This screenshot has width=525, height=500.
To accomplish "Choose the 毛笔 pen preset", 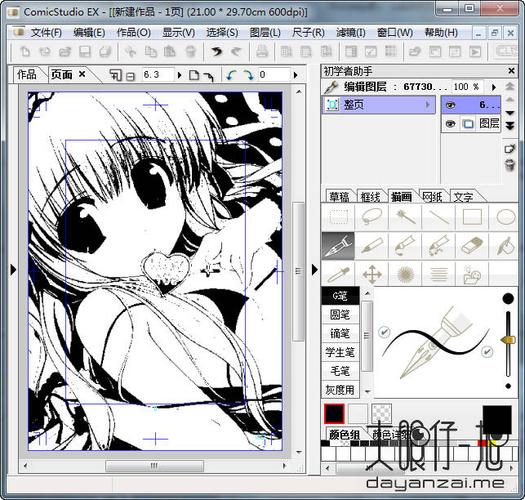I will click(x=340, y=371).
